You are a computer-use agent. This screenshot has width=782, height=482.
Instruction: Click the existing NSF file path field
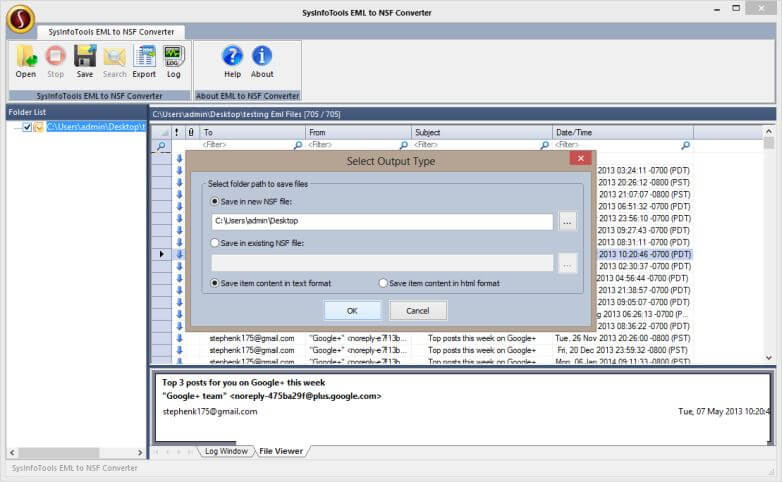point(382,263)
